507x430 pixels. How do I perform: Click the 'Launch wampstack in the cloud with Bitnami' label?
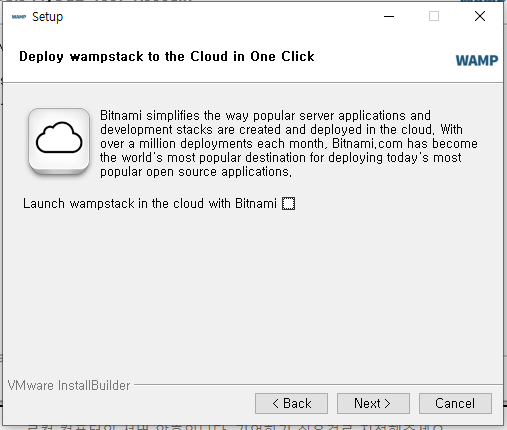tap(150, 203)
